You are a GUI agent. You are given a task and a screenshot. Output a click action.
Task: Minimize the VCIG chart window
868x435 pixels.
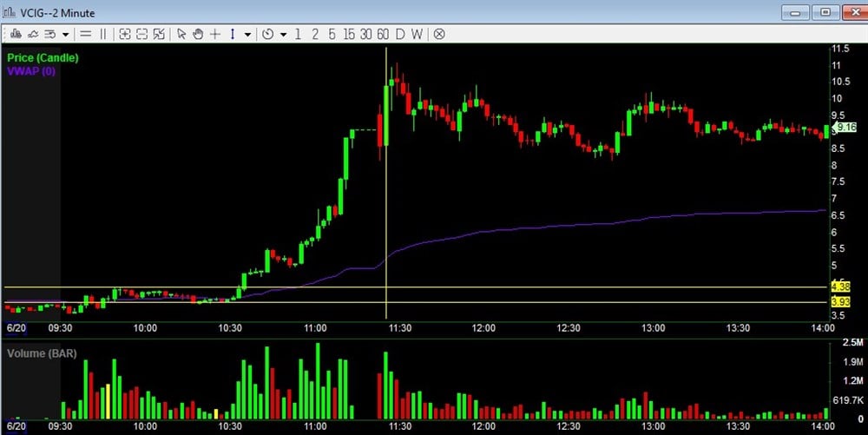tap(795, 12)
